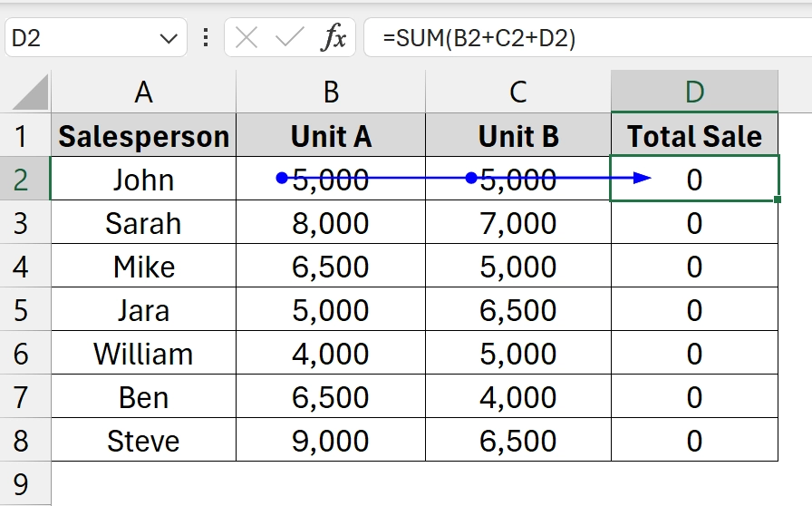Click the Unit A header cell
Screen dimensions: 812x506
click(x=331, y=135)
